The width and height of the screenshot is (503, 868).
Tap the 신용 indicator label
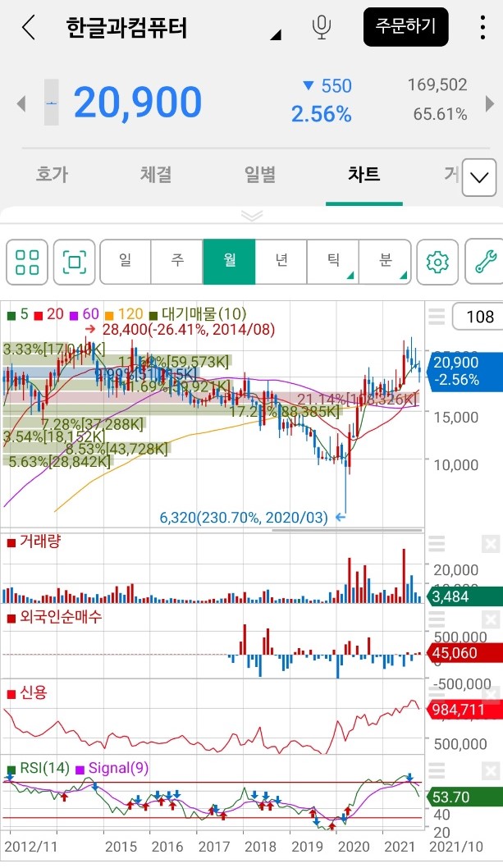point(27,692)
